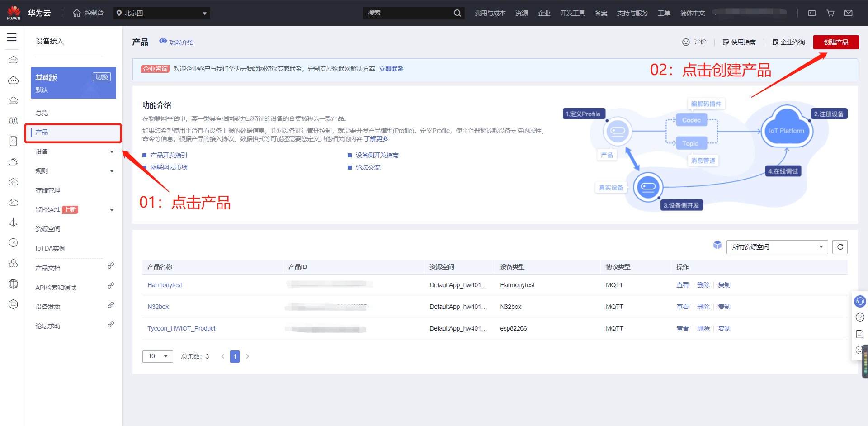Screen dimensions: 868x426
Task: Open the 物联网云市场 link
Action: pyautogui.click(x=169, y=167)
